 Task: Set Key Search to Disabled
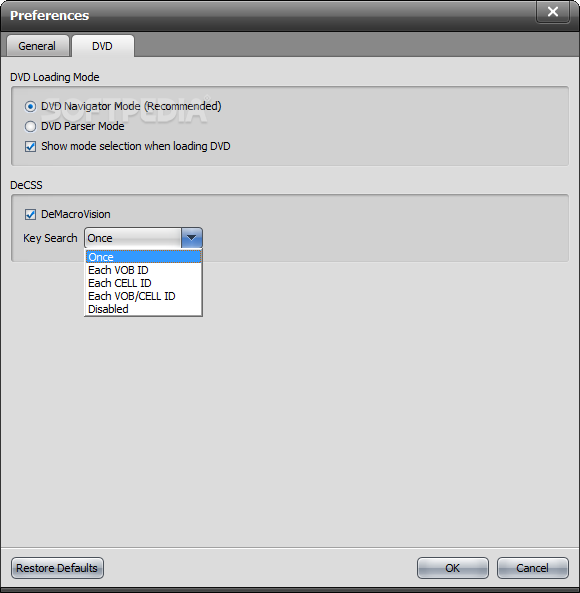[x=143, y=309]
